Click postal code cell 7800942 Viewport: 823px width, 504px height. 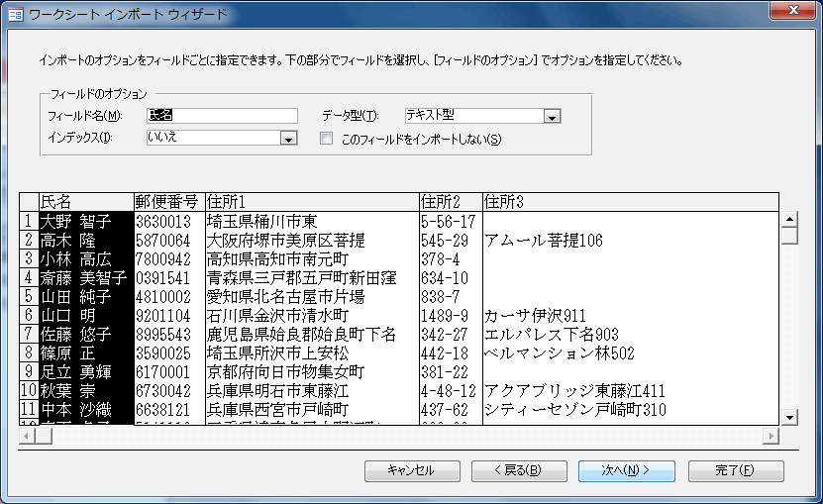pos(169,258)
